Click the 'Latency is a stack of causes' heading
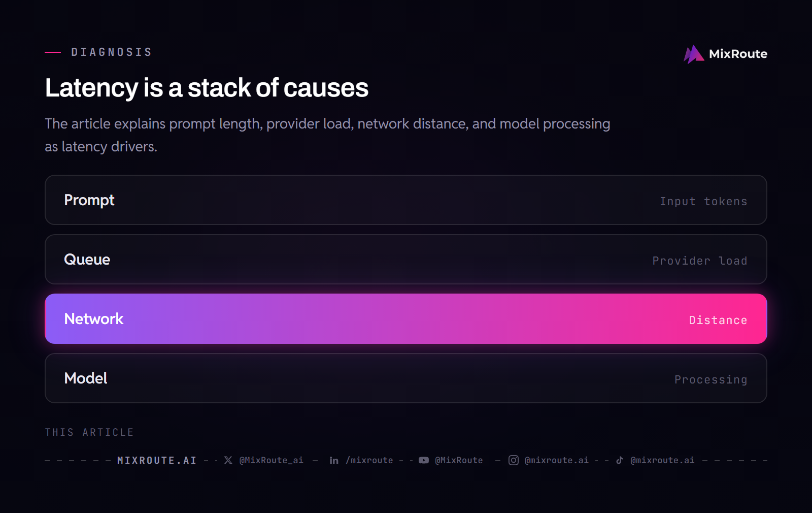 click(207, 88)
